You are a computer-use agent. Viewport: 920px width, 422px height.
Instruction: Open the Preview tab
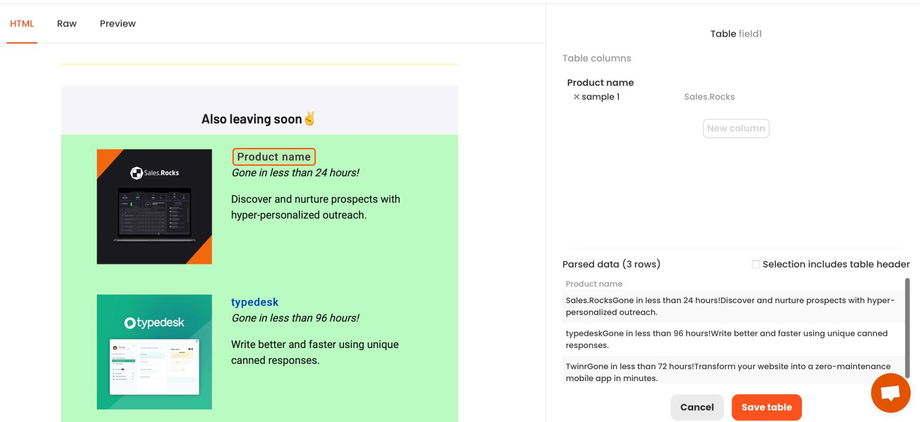[x=118, y=23]
